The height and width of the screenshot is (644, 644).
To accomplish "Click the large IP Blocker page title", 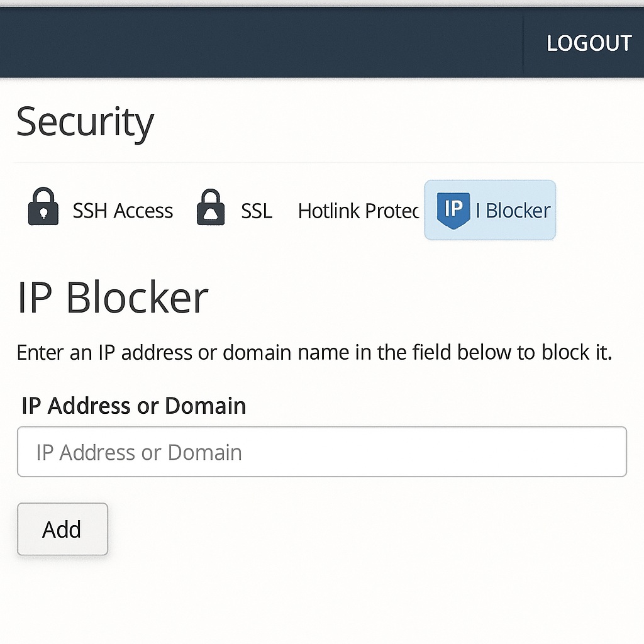I will coord(112,298).
